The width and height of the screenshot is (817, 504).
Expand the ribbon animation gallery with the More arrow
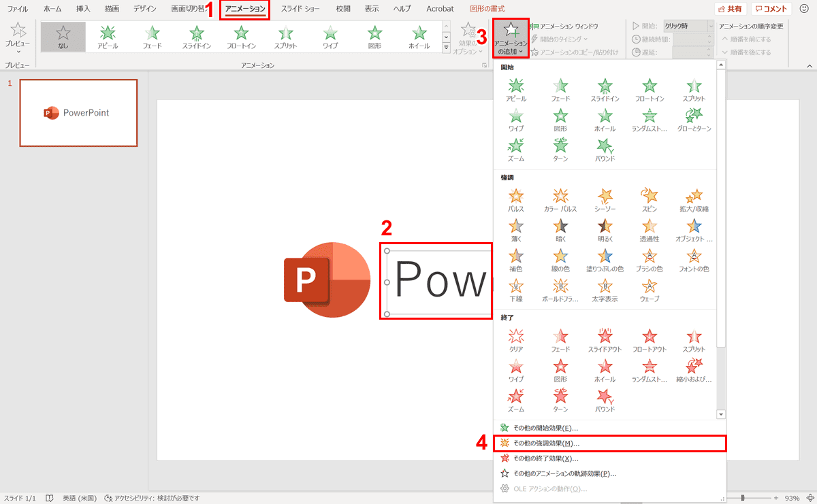coord(447,48)
